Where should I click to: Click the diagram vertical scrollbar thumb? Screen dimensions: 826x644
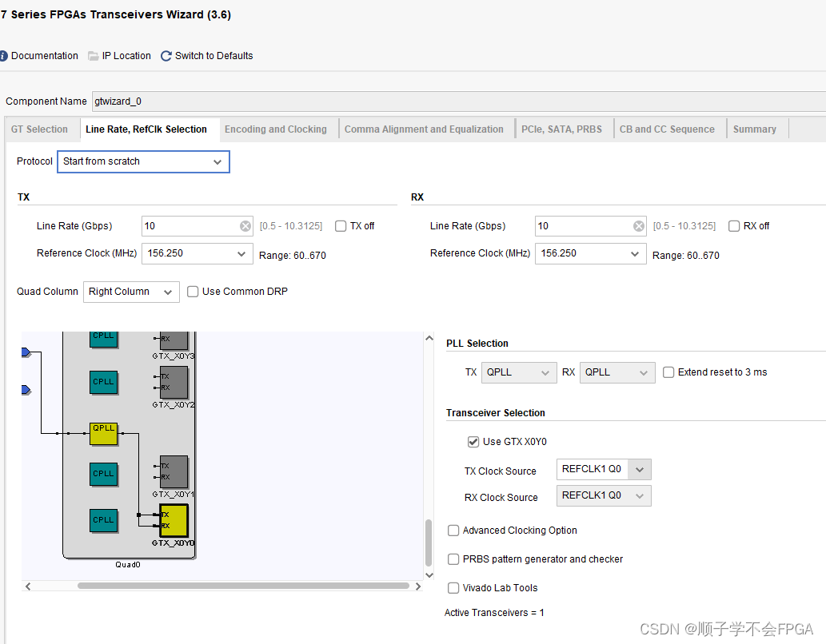click(x=429, y=543)
